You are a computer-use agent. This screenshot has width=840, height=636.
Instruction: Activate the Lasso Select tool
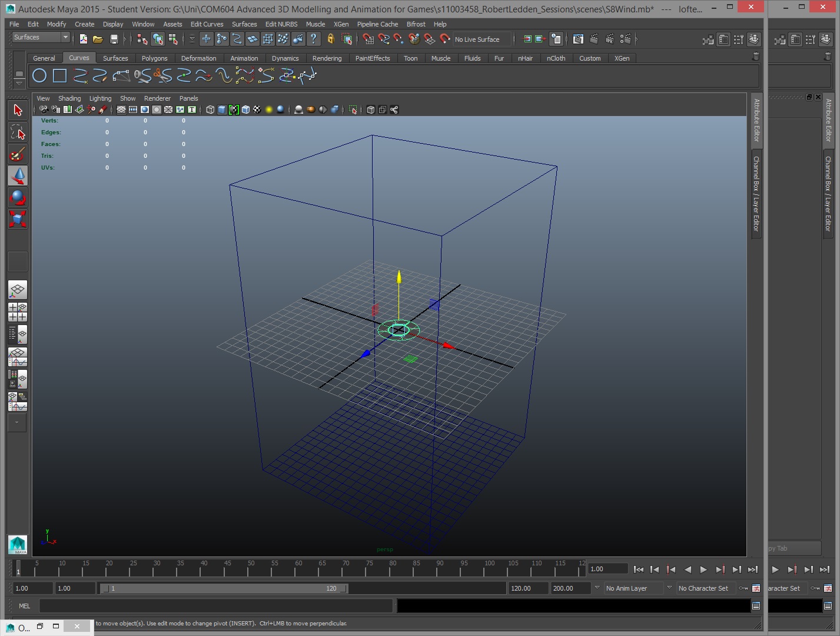18,132
